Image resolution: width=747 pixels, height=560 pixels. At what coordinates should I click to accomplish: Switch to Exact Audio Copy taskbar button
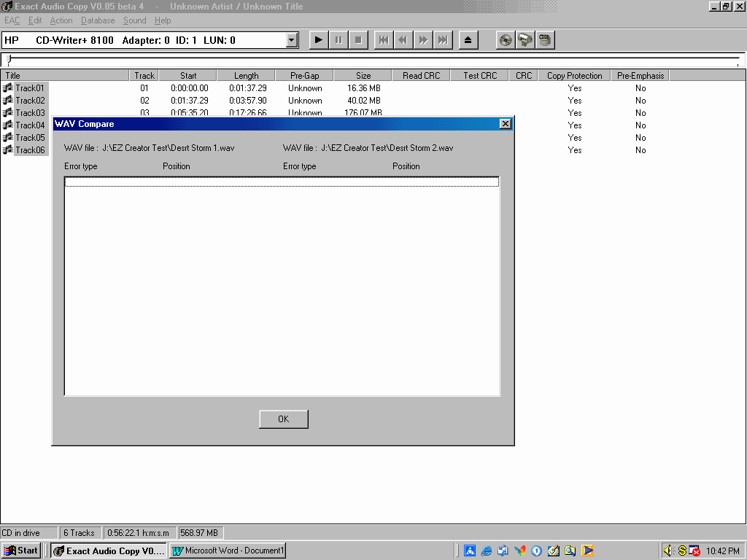[x=109, y=551]
